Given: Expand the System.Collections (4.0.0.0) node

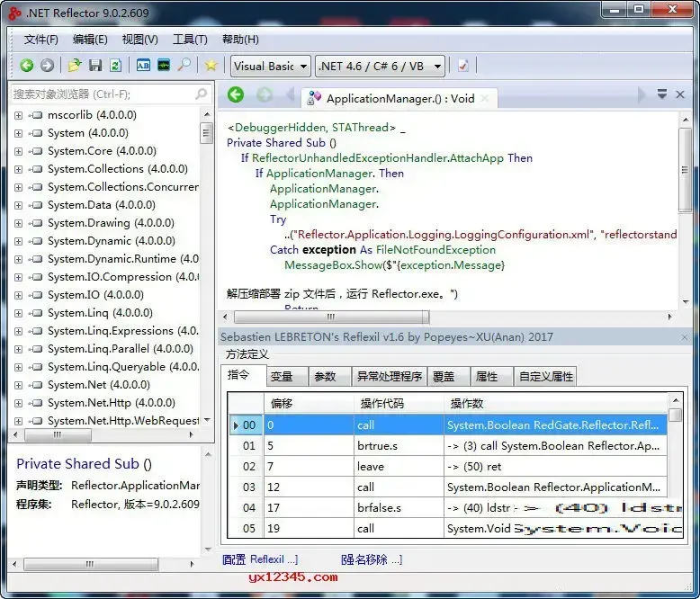Looking at the screenshot, I should coord(18,169).
